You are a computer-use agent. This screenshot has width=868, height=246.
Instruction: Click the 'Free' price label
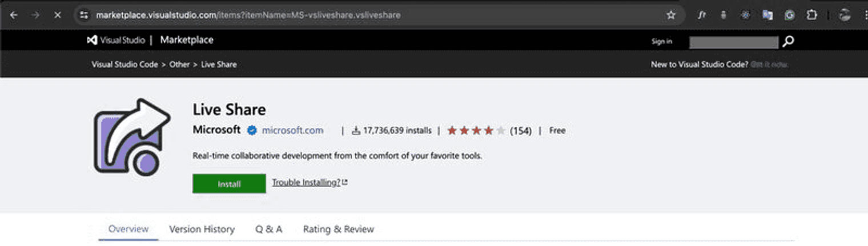[557, 131]
